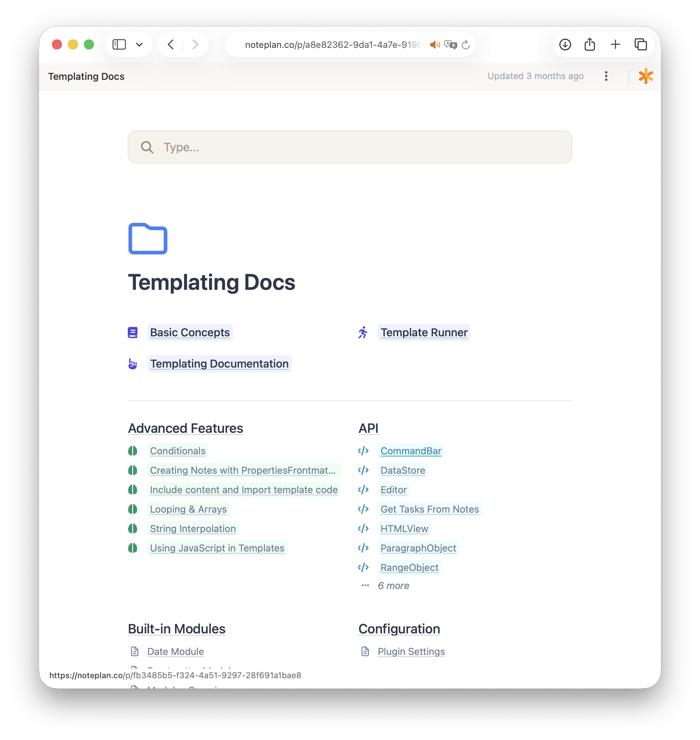Screen dimensions: 700x740
Task: Show the tab overview in Safari
Action: pos(641,44)
